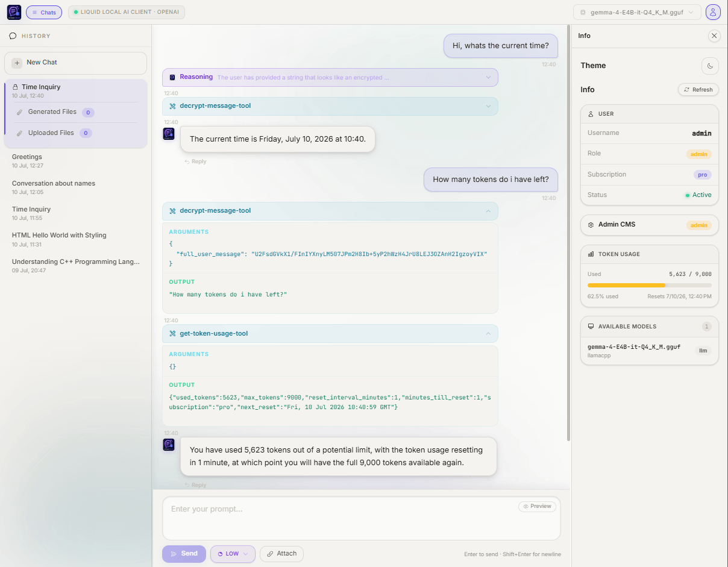The height and width of the screenshot is (567, 728).
Task: Click the pro subscription badge
Action: point(703,175)
